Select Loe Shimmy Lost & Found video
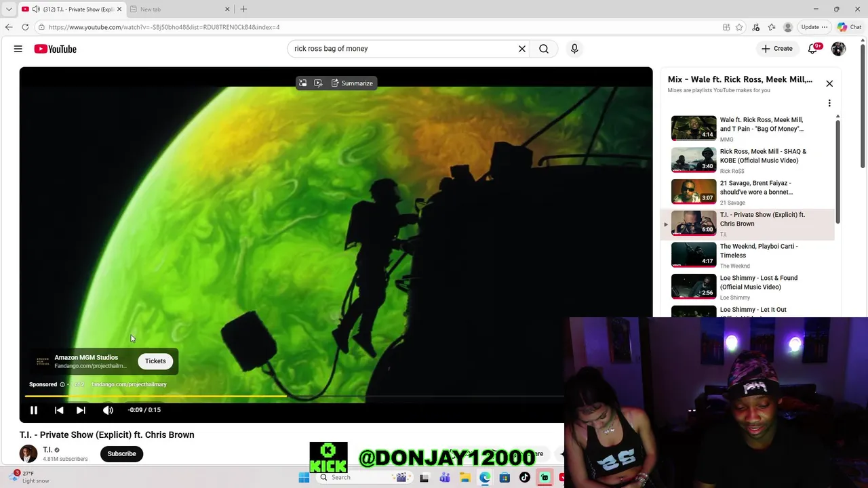This screenshot has height=488, width=868. tap(749, 287)
